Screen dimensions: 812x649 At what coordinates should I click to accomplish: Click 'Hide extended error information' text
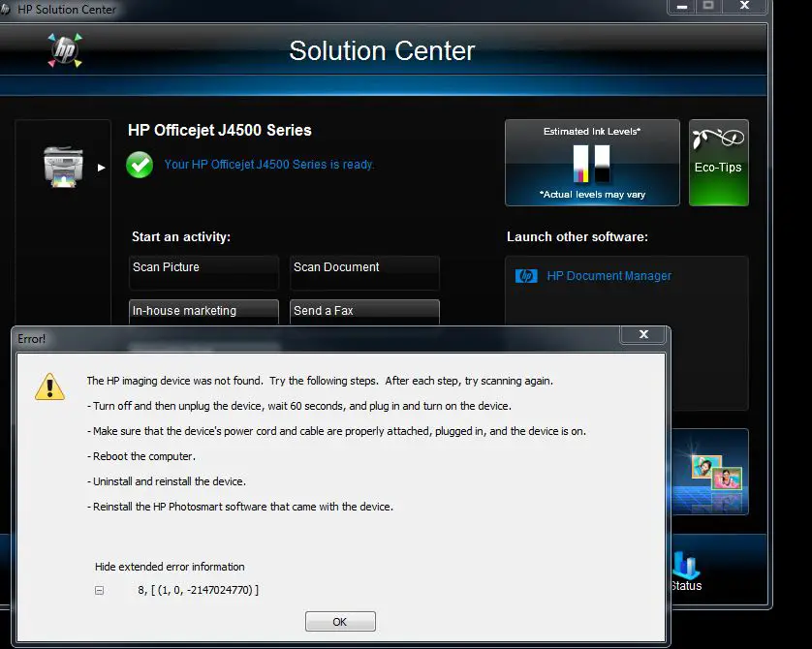pyautogui.click(x=170, y=567)
